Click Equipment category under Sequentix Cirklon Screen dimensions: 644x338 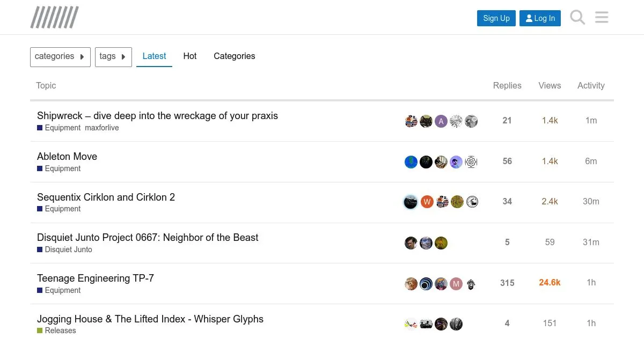(x=59, y=209)
